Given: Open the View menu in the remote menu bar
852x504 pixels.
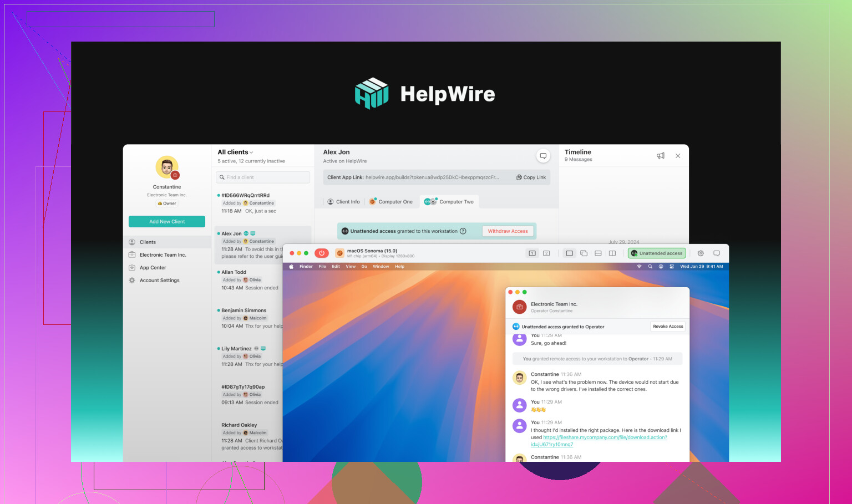Looking at the screenshot, I should click(351, 267).
